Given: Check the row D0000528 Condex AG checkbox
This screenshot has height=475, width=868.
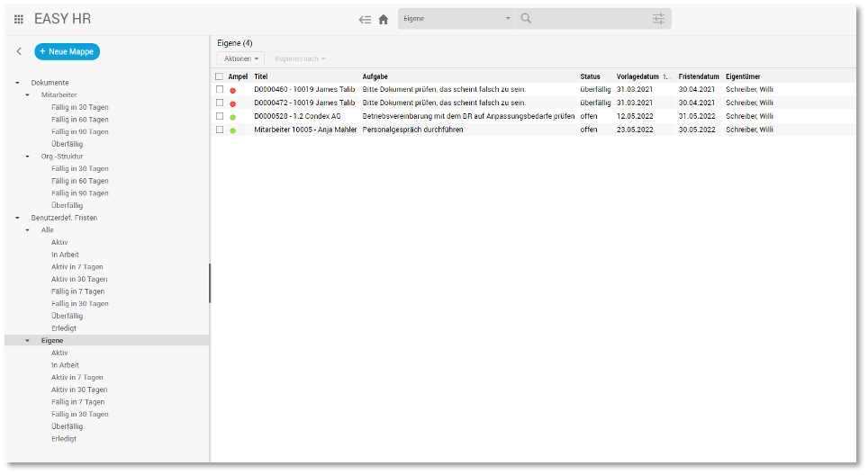Looking at the screenshot, I should [220, 116].
